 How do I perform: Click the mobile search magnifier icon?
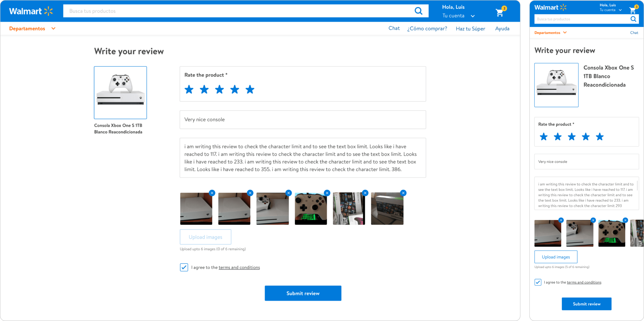[x=633, y=19]
